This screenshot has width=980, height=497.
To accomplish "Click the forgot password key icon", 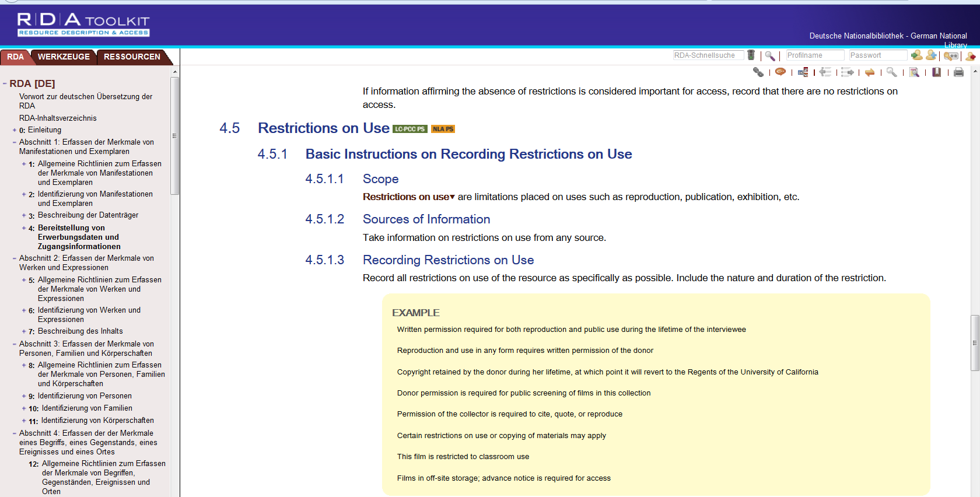I will 951,56.
